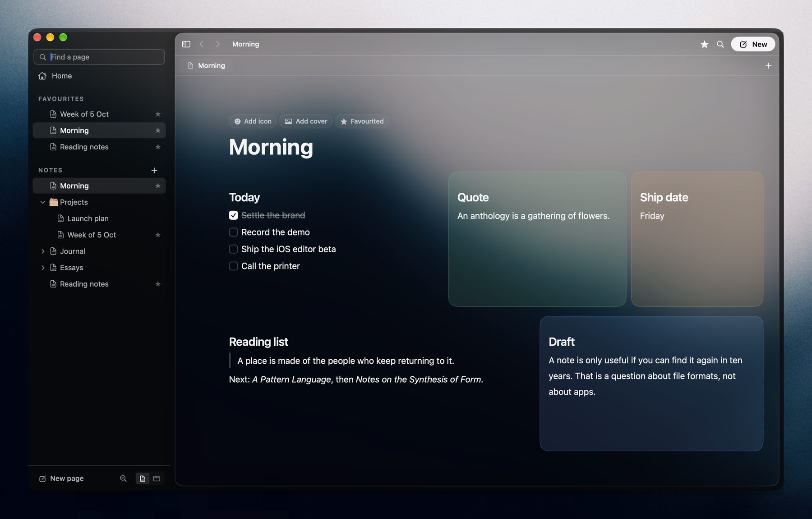
Task: Go back with the left arrow
Action: tap(202, 44)
